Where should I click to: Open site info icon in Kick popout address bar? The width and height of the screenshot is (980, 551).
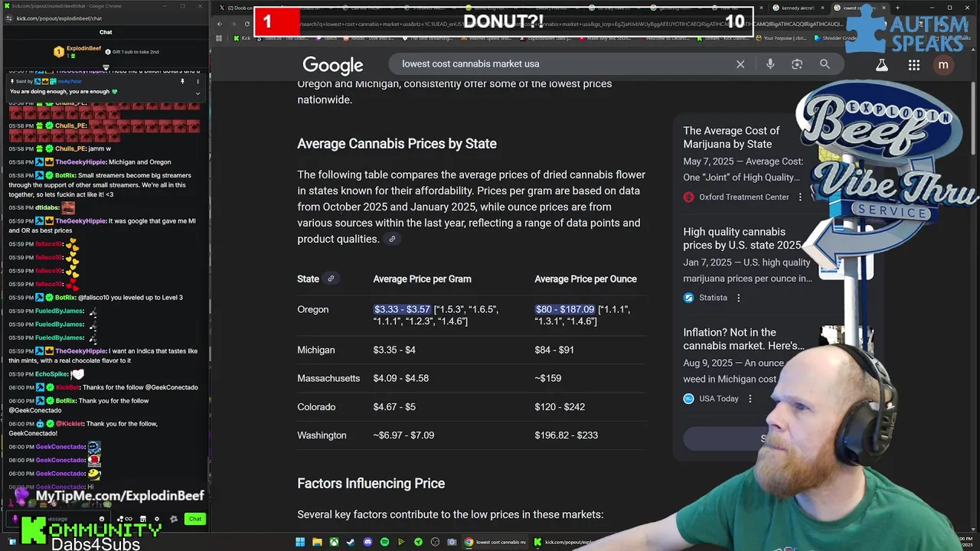8,18
